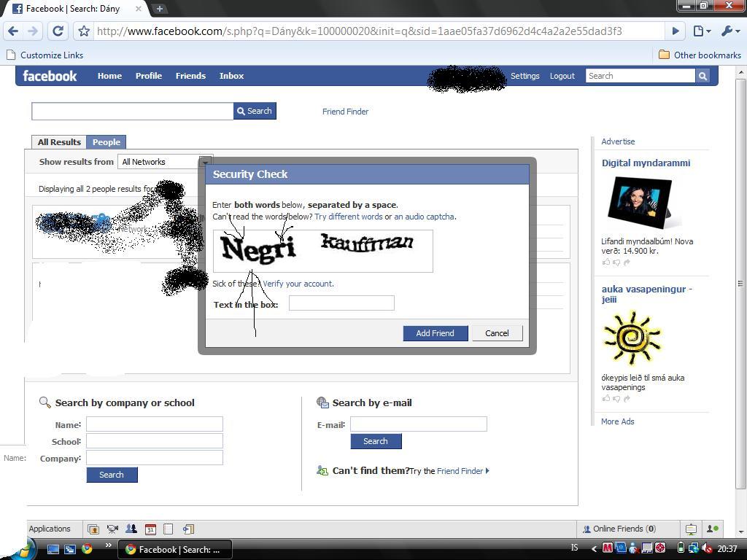Click the Advertise link in the sidebar
Screen dimensions: 747x560
pos(618,141)
